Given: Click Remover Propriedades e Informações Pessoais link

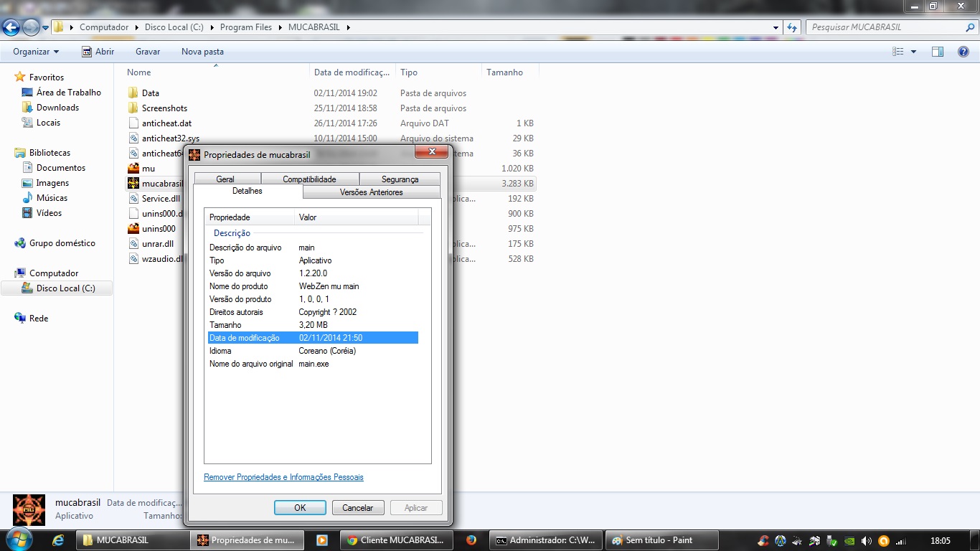Looking at the screenshot, I should [283, 477].
